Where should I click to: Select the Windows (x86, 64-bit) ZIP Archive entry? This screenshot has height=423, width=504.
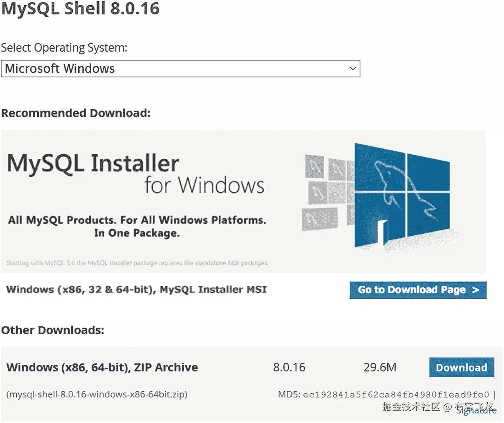click(103, 367)
